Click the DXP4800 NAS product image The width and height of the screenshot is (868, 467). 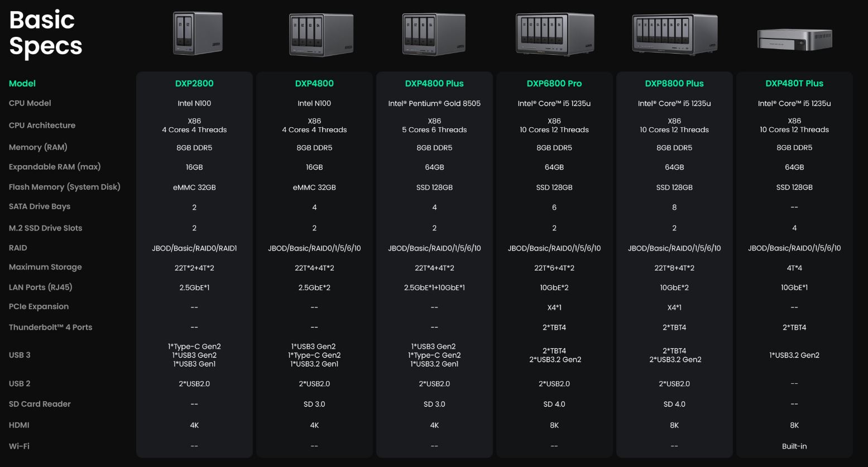tap(313, 35)
